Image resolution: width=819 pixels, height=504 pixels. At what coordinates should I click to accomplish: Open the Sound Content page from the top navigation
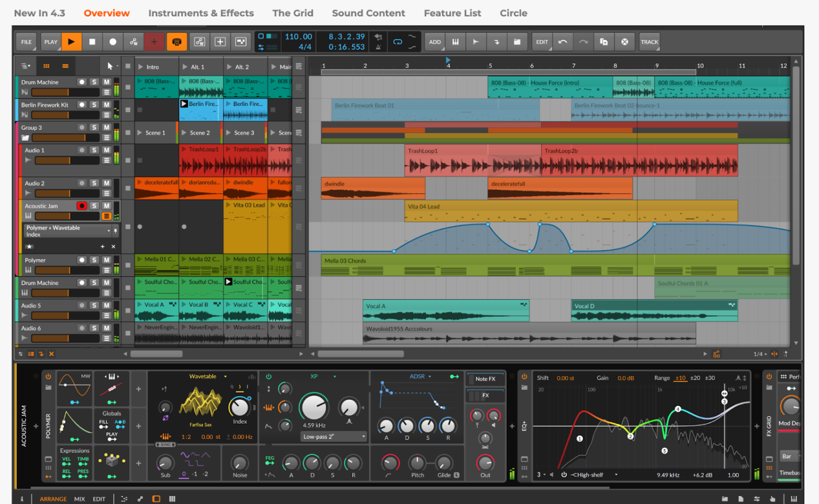[x=369, y=13]
